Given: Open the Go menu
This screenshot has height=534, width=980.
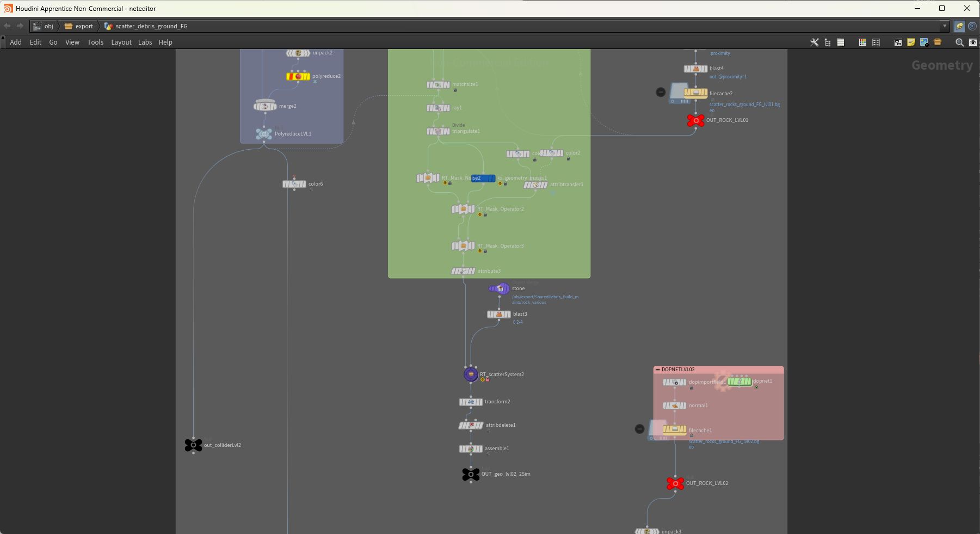Looking at the screenshot, I should point(53,42).
